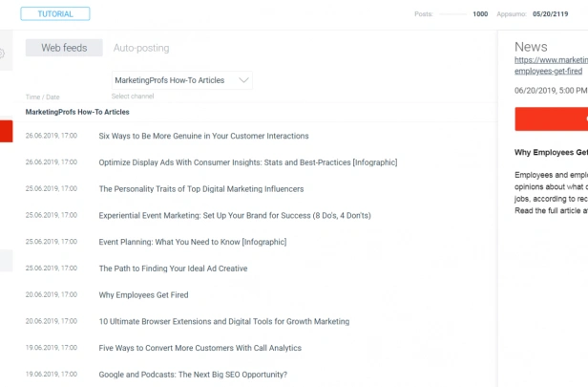This screenshot has height=387, width=588.
Task: Open the Auto-posting tab
Action: 141,48
